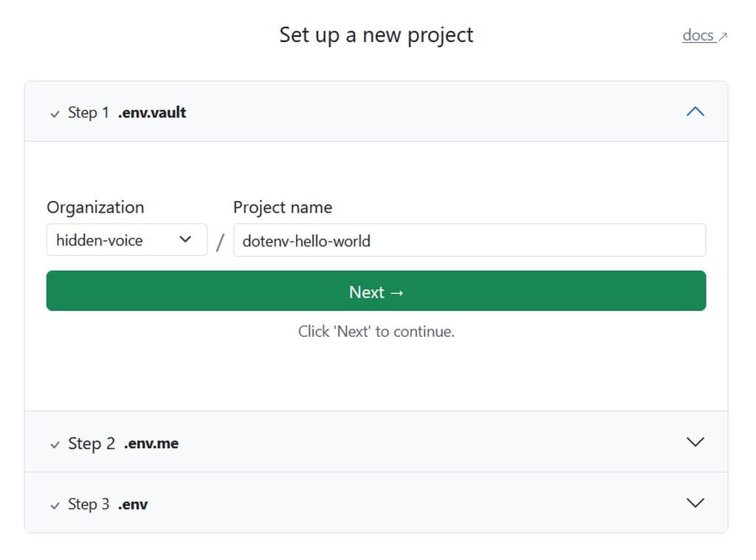Click the arrow icon inside the Next button
756x560 pixels.
click(398, 292)
